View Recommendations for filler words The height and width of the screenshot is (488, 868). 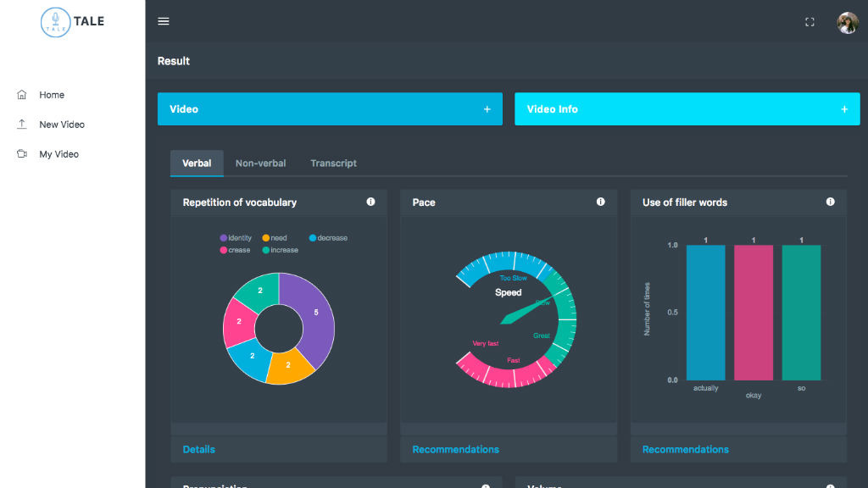click(685, 449)
